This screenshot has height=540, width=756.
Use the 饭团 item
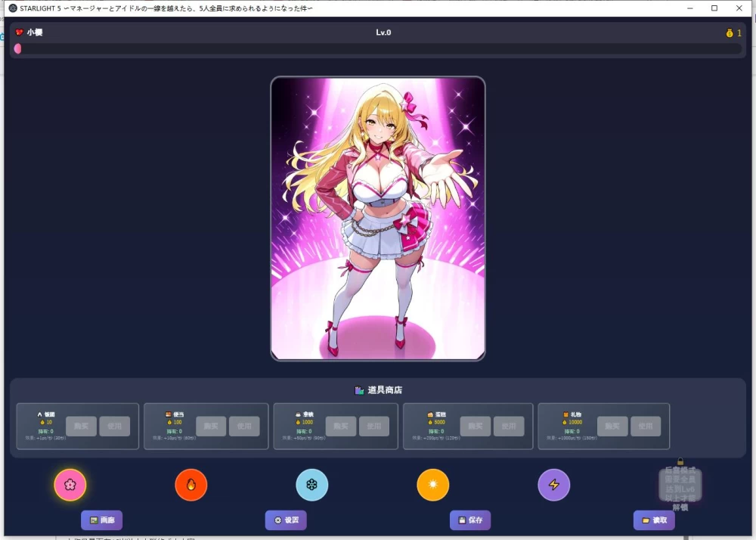[115, 427]
